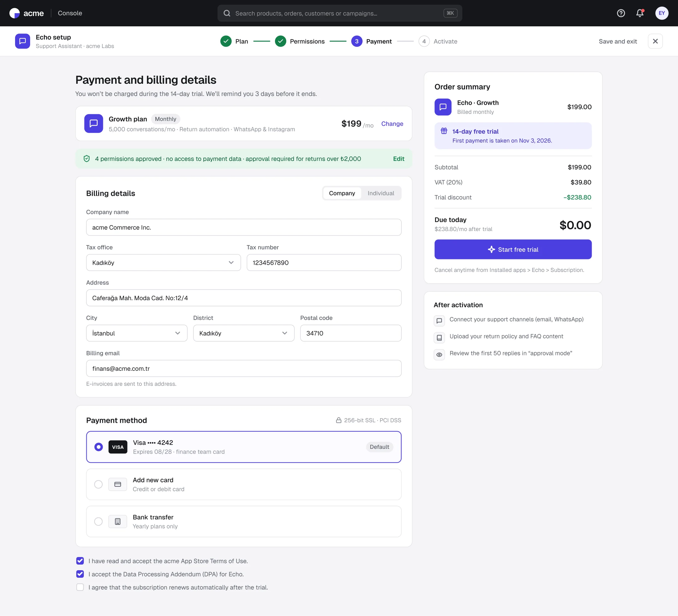Image resolution: width=678 pixels, height=616 pixels.
Task: Click the Postal code input field
Action: (351, 333)
